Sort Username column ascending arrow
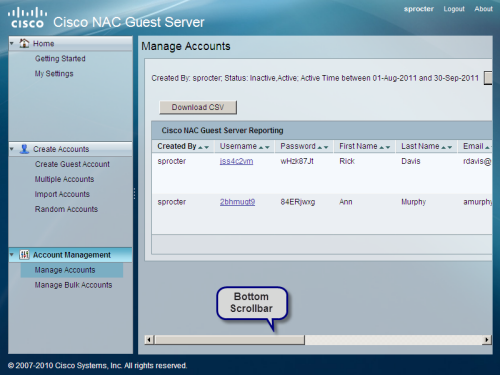 click(x=261, y=147)
